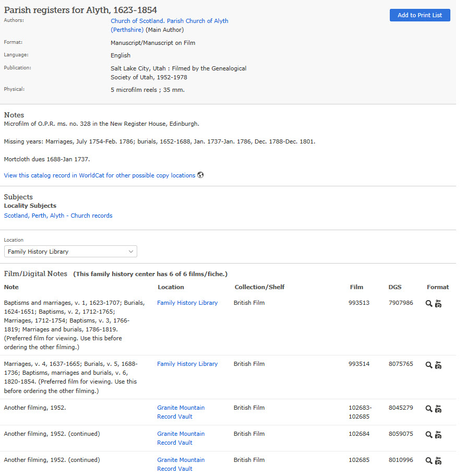
Task: Click Family History Library link for film 993514
Action: click(187, 364)
